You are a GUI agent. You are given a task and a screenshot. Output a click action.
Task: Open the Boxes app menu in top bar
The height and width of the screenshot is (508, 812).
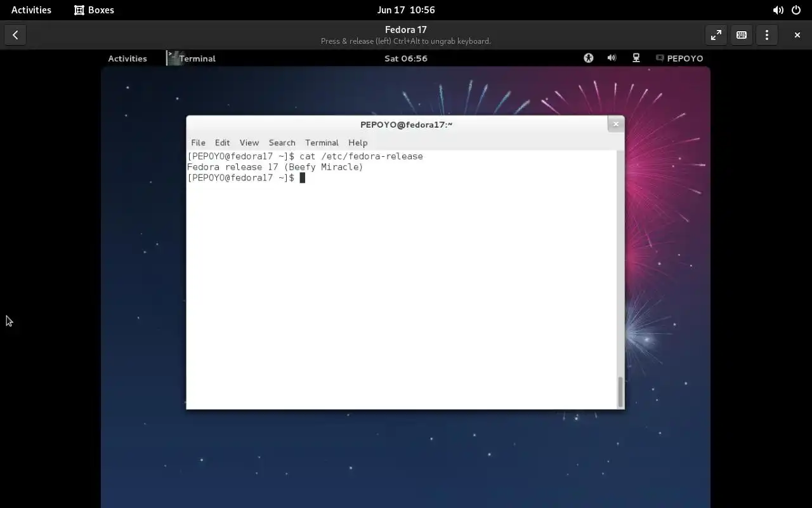[x=94, y=10]
